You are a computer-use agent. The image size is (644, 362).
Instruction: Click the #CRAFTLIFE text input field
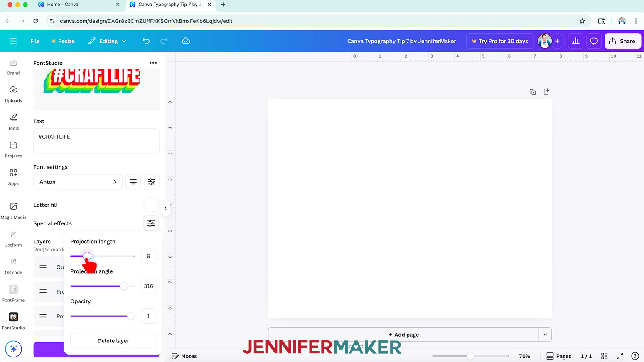point(96,141)
